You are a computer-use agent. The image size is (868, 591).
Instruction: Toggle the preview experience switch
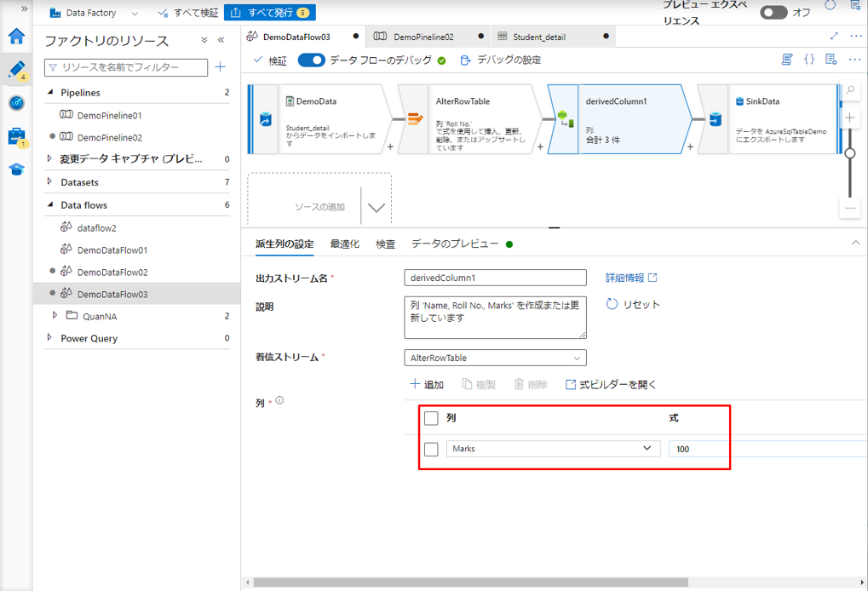pyautogui.click(x=773, y=12)
